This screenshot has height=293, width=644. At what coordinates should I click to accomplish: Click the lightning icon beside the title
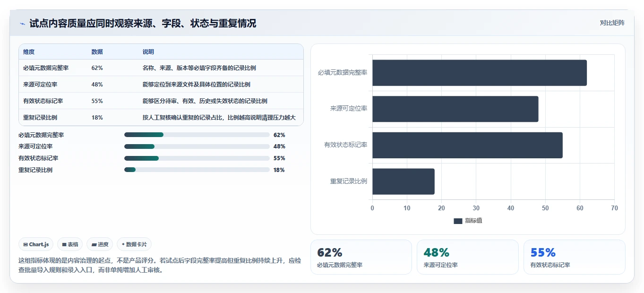(22, 23)
